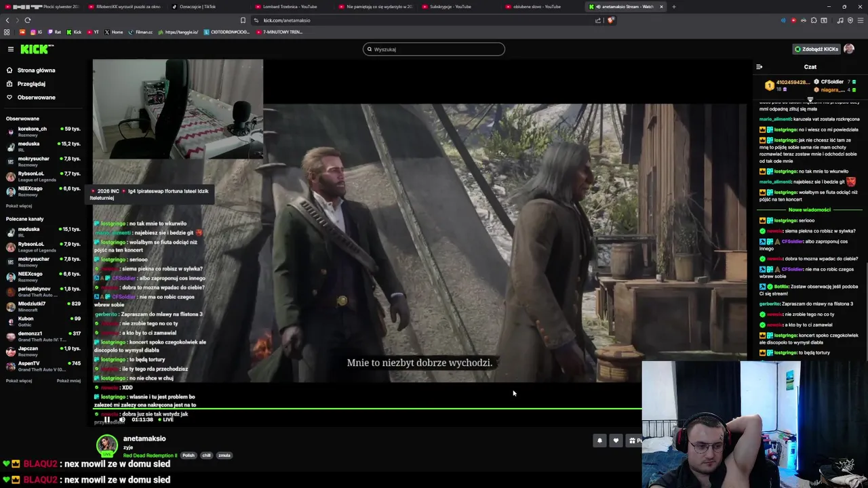Click gerberito username in chat

pos(770,304)
